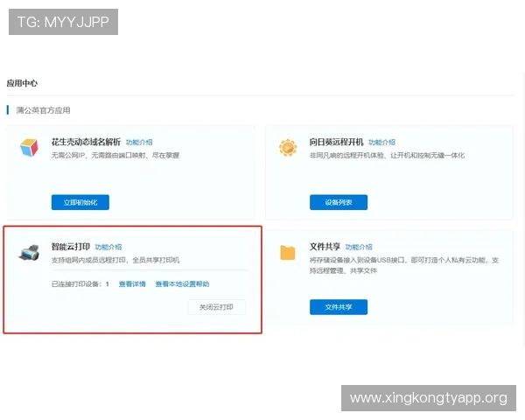Click 关闭云打印 button

point(216,307)
